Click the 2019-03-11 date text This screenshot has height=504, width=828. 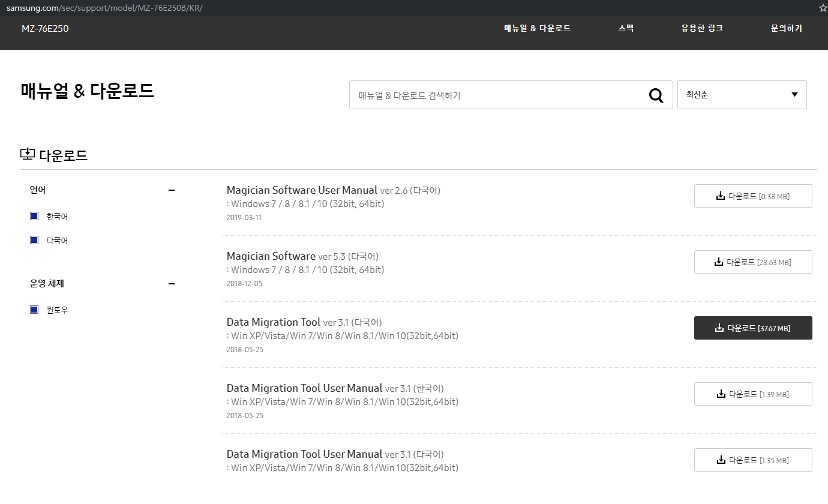coord(244,218)
